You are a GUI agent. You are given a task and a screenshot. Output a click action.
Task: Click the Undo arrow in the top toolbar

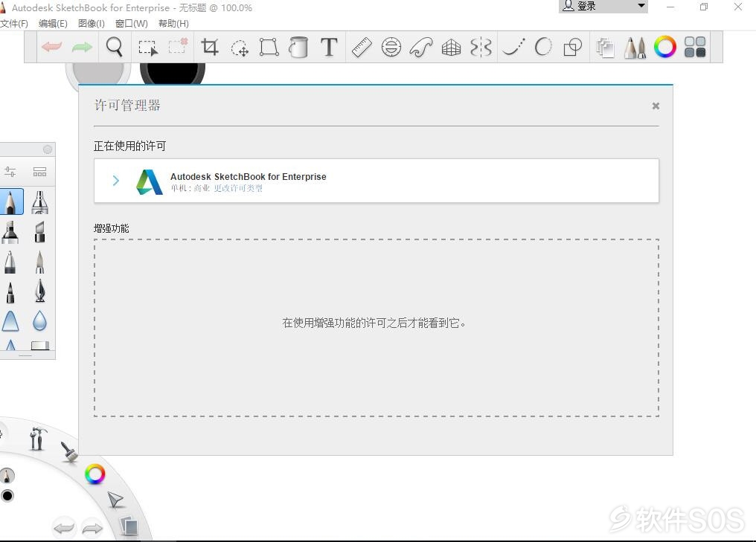pyautogui.click(x=52, y=47)
